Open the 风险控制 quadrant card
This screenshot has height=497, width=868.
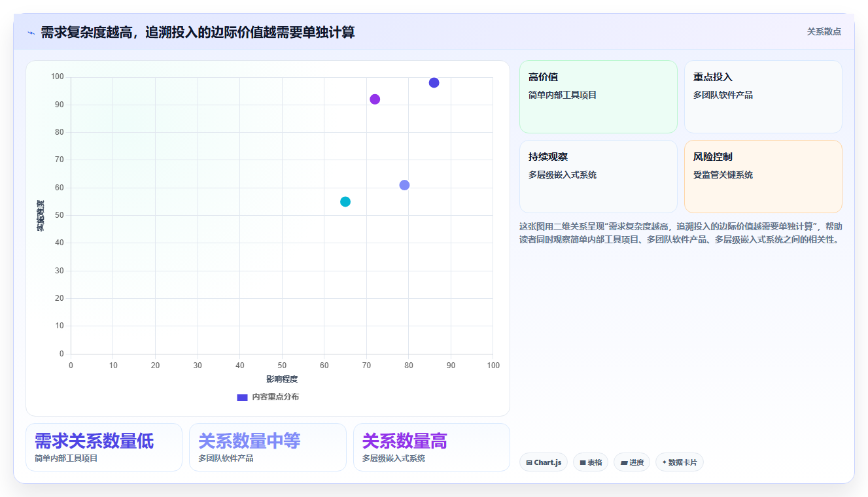763,177
